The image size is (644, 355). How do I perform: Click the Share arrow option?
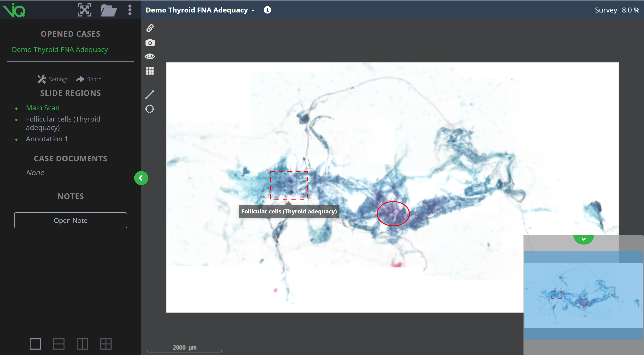(x=89, y=79)
